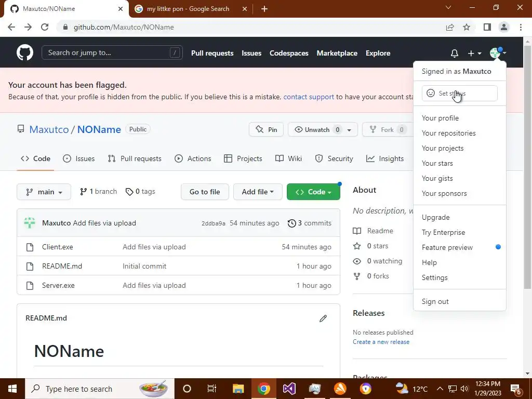Open Visual Studio from the taskbar
532x399 pixels.
click(x=289, y=389)
